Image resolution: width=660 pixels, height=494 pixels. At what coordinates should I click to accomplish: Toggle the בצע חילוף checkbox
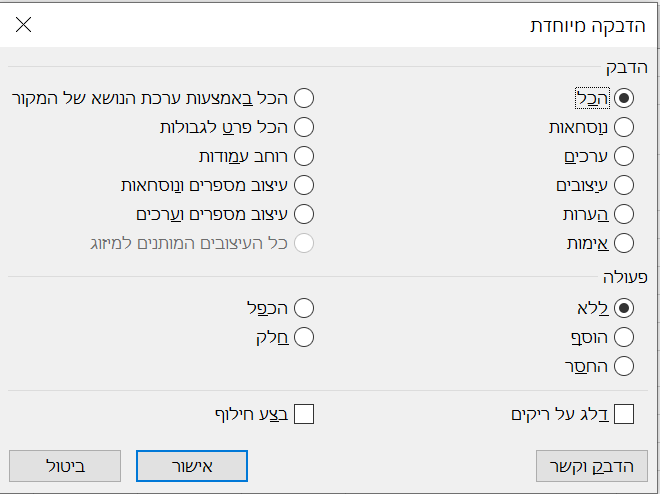pyautogui.click(x=304, y=413)
